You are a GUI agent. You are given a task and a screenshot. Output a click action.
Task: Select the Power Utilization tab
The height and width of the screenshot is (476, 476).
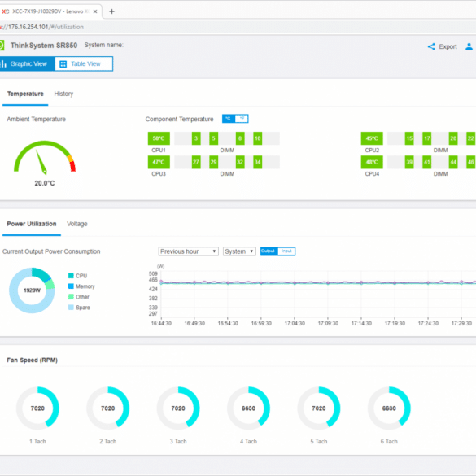[32, 224]
